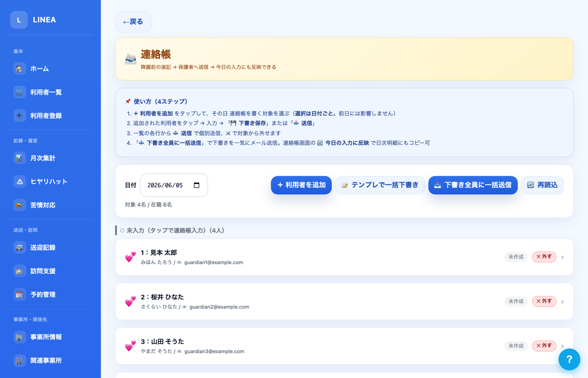This screenshot has height=378, width=588.
Task: Select ホーム in the sidebar
Action: coord(50,68)
